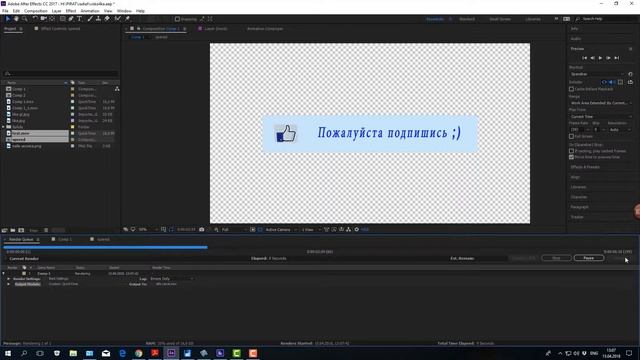This screenshot has width=640, height=360.
Task: Open the Animation menu
Action: [x=90, y=11]
